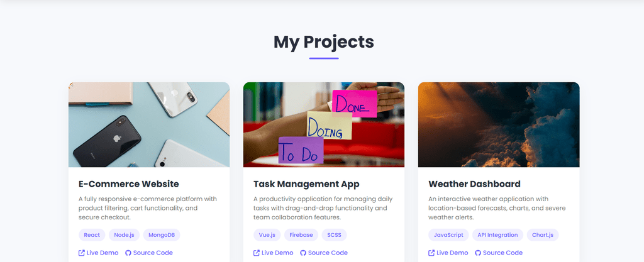This screenshot has width=644, height=262.
Task: Click the E-Commerce Live Demo external-link icon
Action: click(82, 253)
